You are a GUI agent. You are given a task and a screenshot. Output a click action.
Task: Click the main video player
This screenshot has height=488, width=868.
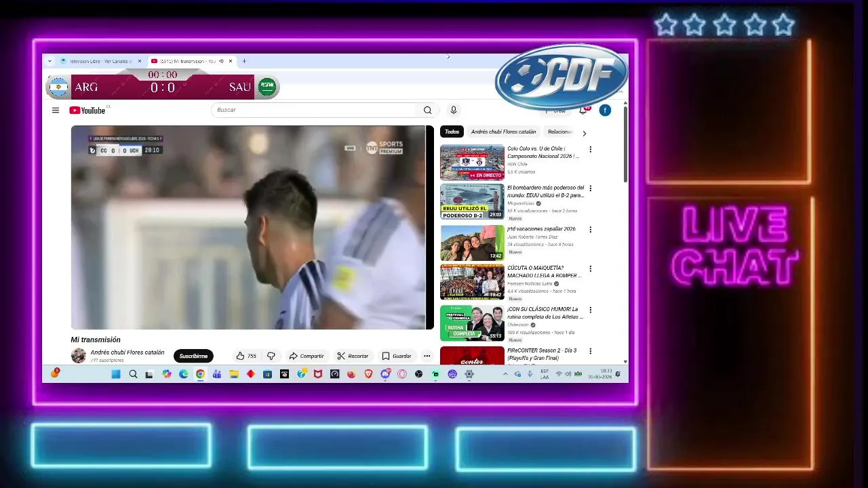click(252, 227)
